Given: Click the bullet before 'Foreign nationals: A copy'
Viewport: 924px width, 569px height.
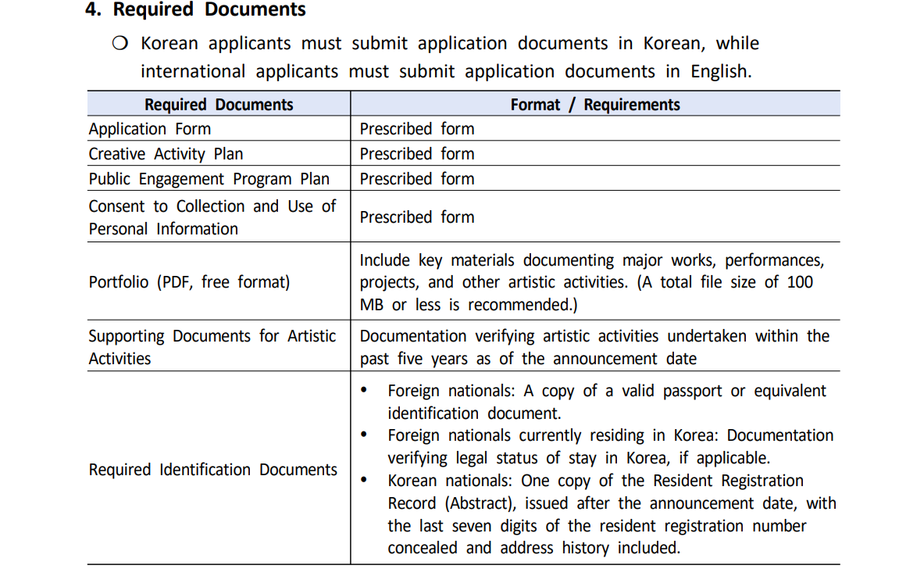Looking at the screenshot, I should click(364, 390).
